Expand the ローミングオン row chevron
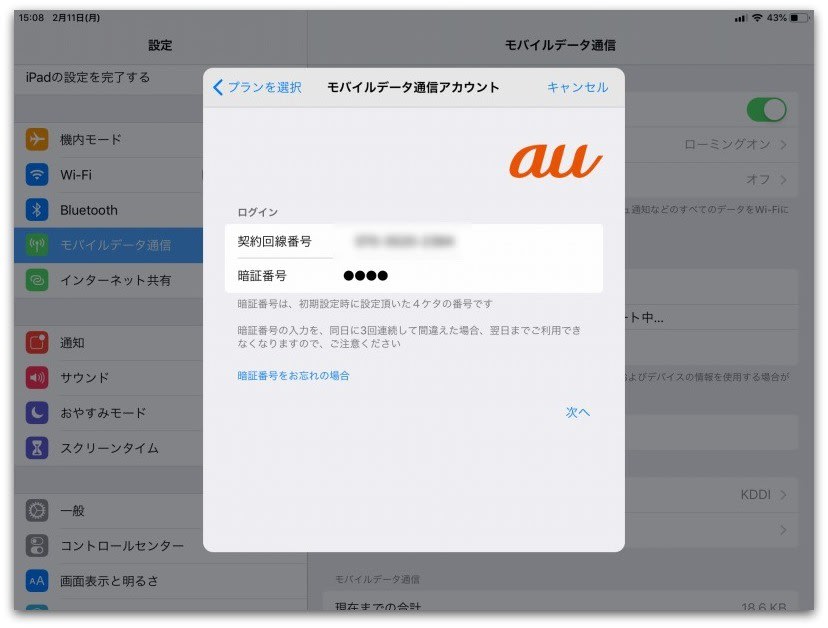The image size is (828, 628). (783, 144)
